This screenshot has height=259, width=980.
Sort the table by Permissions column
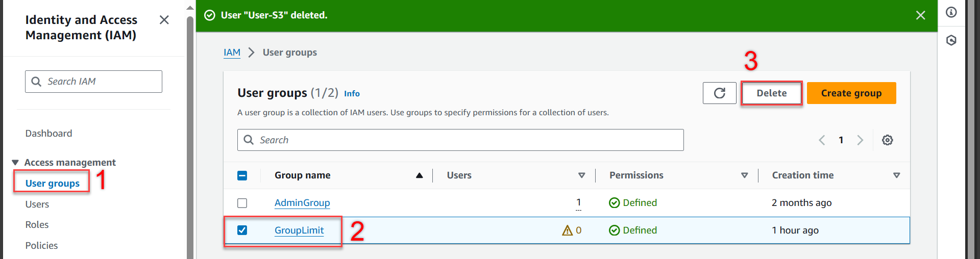click(x=744, y=175)
